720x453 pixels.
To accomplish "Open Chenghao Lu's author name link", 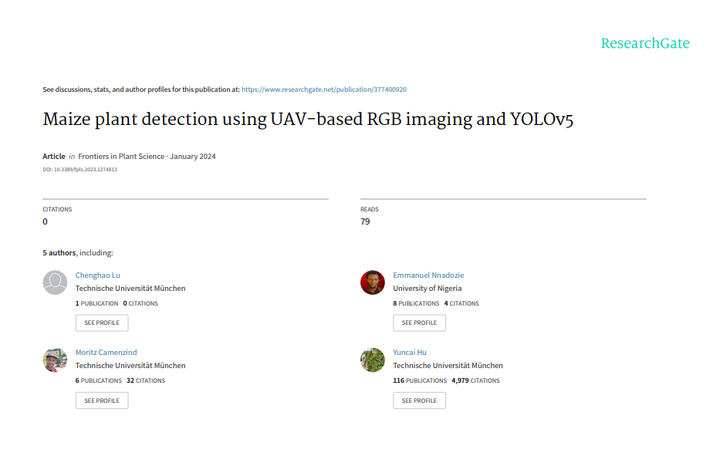I will pyautogui.click(x=98, y=275).
